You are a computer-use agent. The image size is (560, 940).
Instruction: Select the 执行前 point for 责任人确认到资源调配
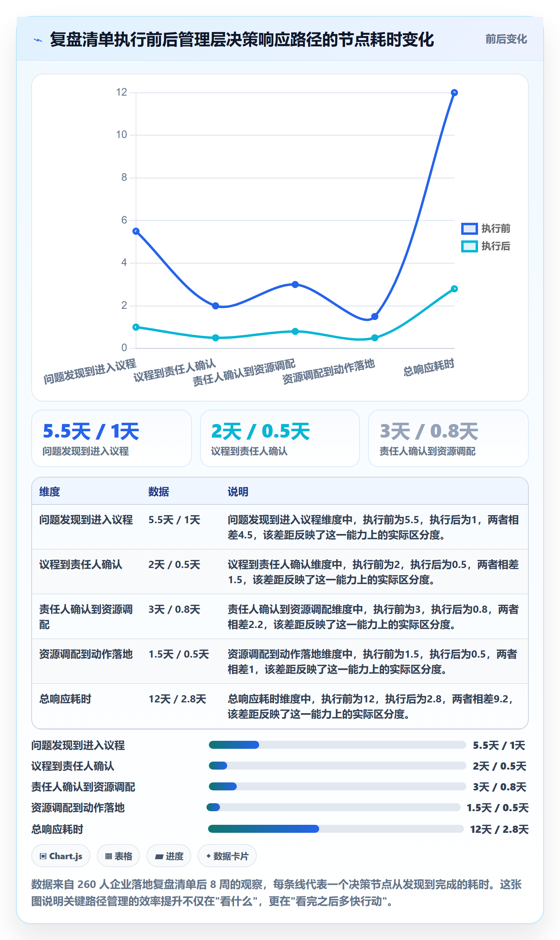(x=295, y=284)
